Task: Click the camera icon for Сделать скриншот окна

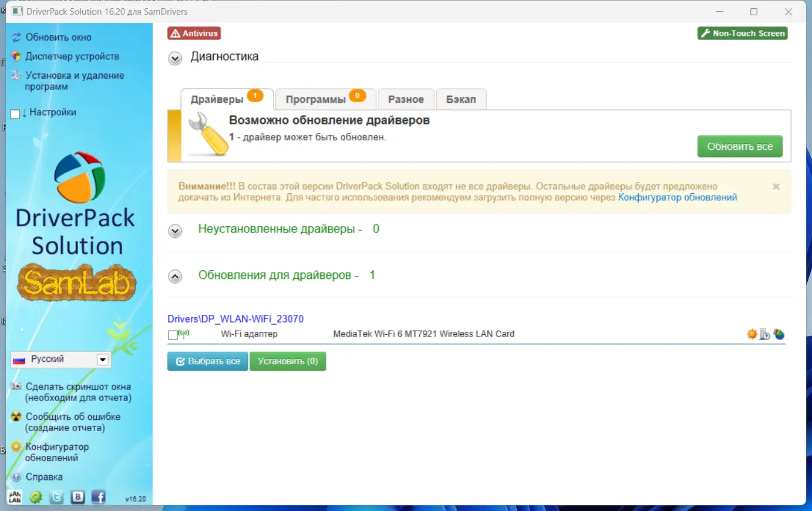Action: pyautogui.click(x=16, y=386)
